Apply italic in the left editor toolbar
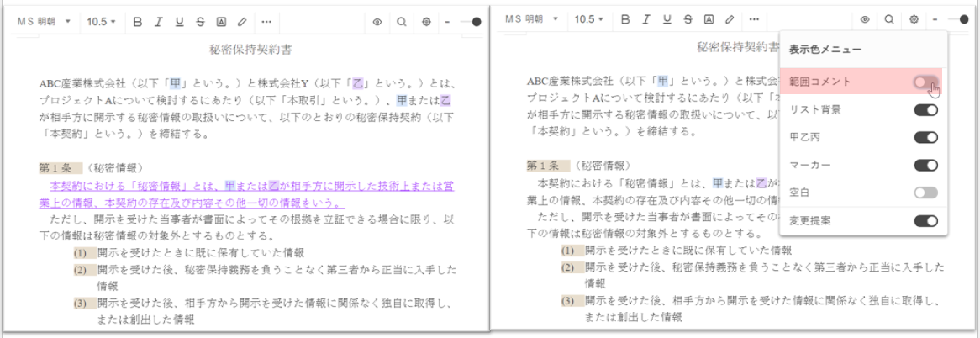980x338 pixels. coord(158,21)
